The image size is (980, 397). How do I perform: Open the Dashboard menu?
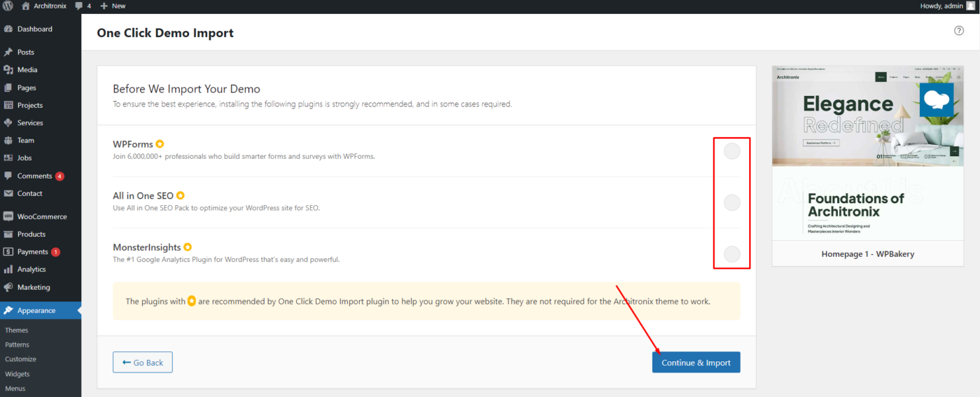[41, 29]
